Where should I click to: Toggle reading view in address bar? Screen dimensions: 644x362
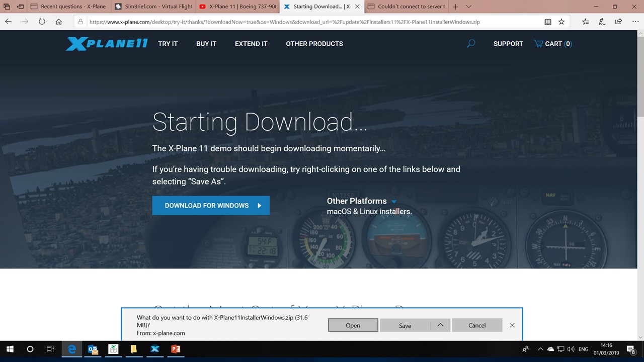[548, 22]
